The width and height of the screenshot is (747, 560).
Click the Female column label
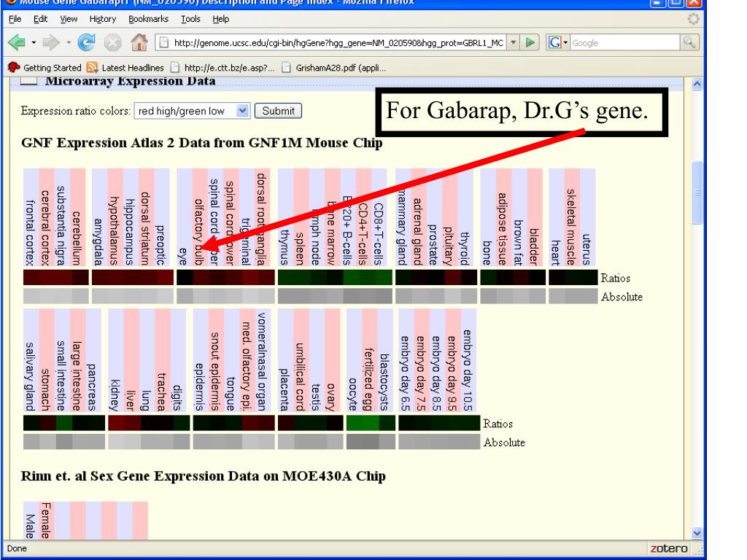(x=46, y=521)
